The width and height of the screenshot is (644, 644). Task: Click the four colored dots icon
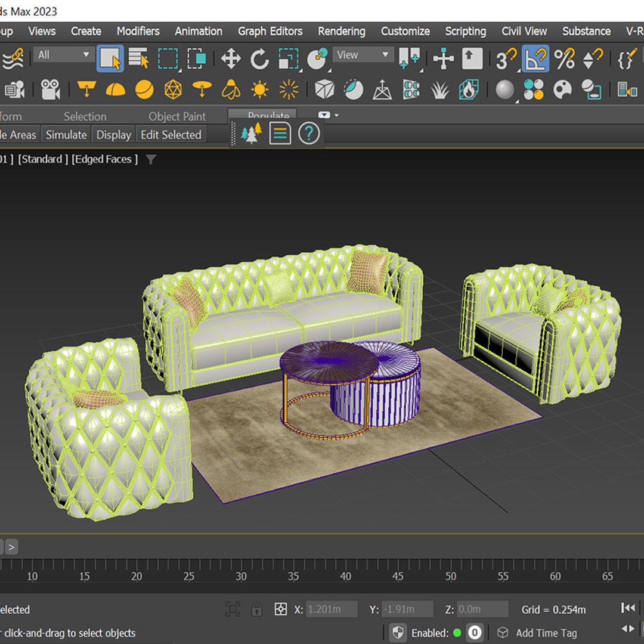[534, 89]
